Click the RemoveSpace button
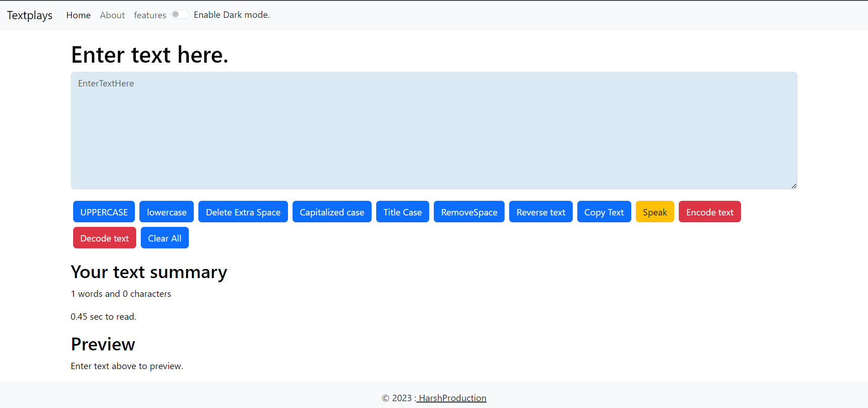The height and width of the screenshot is (408, 868). click(469, 212)
